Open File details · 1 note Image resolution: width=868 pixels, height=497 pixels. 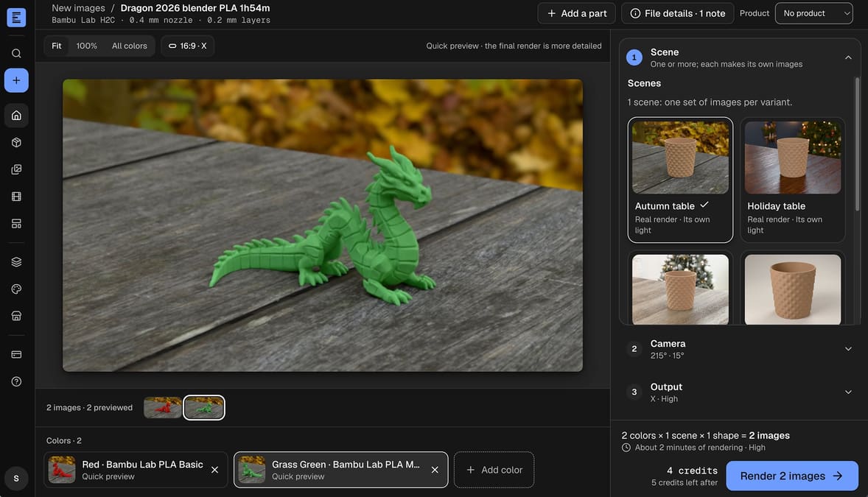point(678,13)
